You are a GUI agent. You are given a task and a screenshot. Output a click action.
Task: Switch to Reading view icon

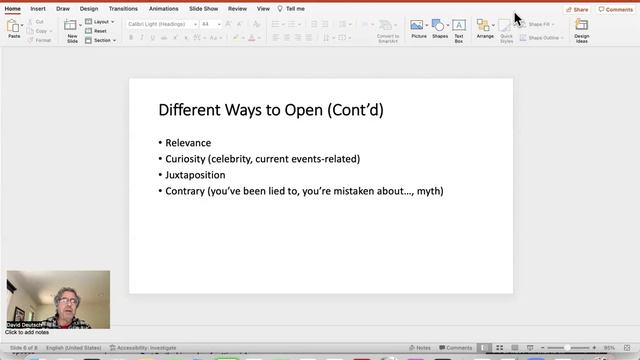tap(515, 348)
